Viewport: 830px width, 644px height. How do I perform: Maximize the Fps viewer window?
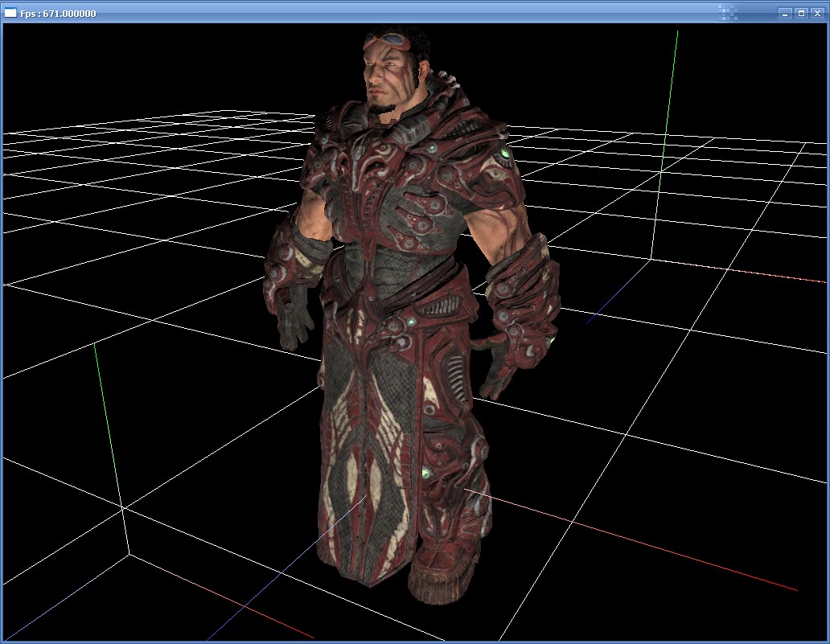801,13
